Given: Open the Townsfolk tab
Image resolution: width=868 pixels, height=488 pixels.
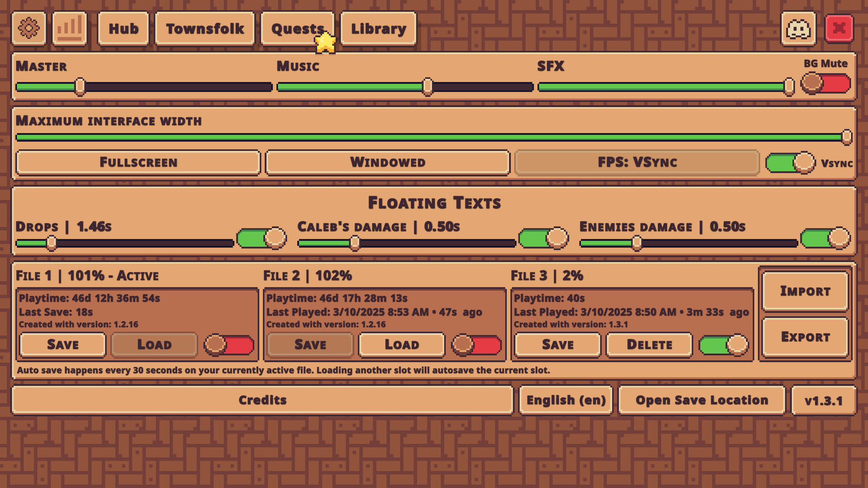Looking at the screenshot, I should 204,28.
